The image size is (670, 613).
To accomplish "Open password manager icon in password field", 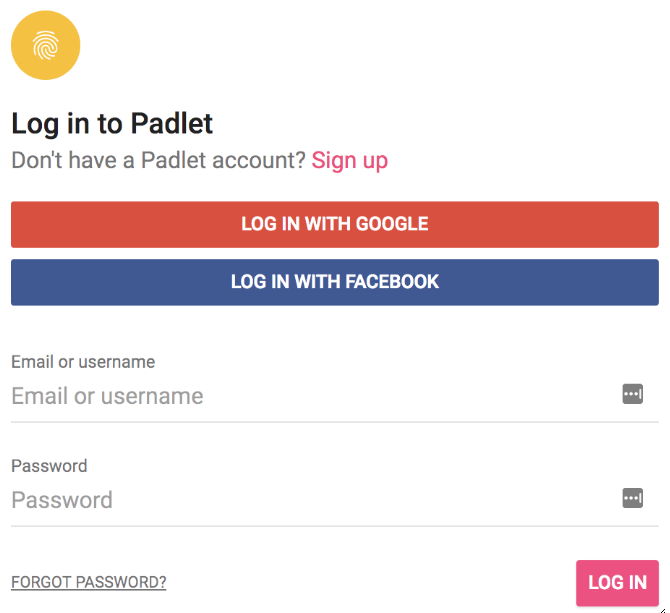I will click(x=632, y=498).
